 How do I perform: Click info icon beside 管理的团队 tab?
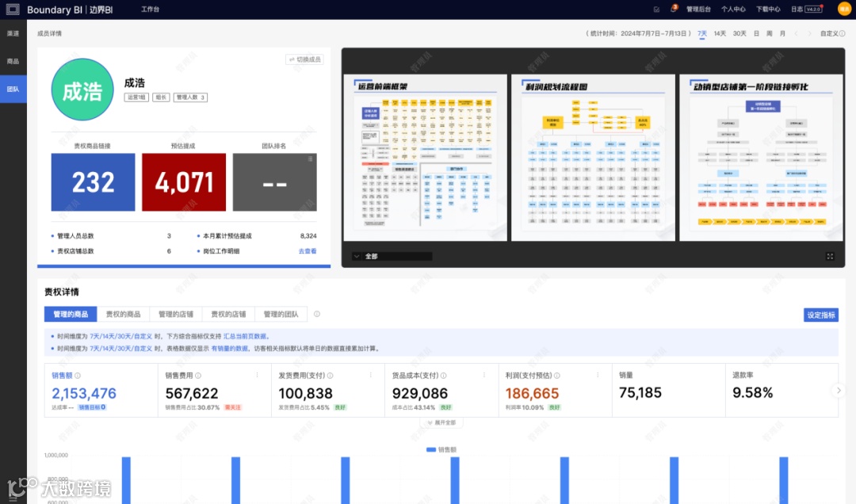click(x=316, y=314)
